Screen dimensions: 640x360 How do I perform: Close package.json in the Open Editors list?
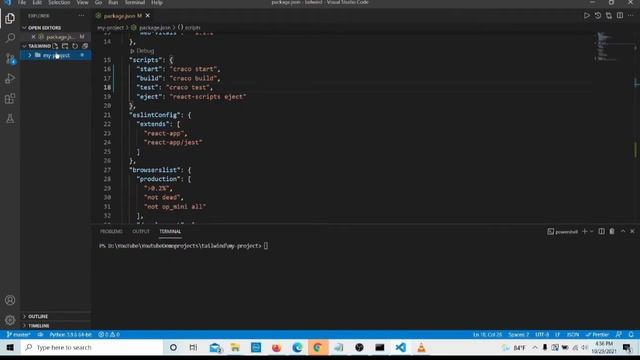(x=33, y=37)
